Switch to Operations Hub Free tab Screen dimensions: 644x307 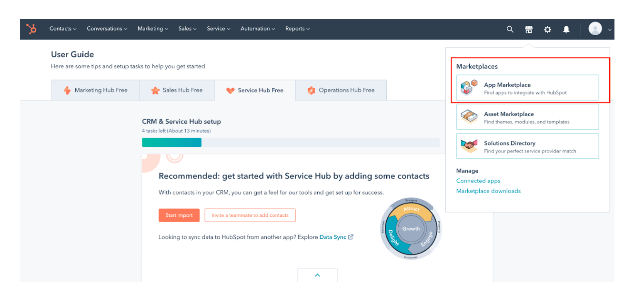click(x=341, y=90)
